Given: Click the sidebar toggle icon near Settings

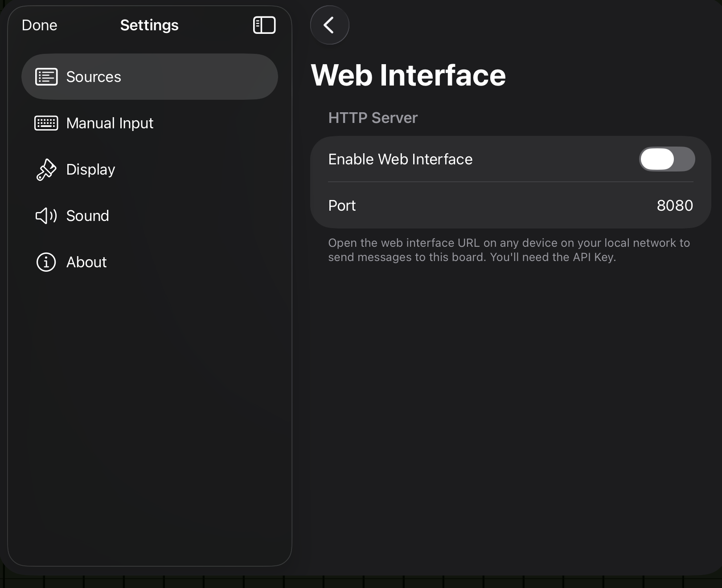Looking at the screenshot, I should coord(264,25).
